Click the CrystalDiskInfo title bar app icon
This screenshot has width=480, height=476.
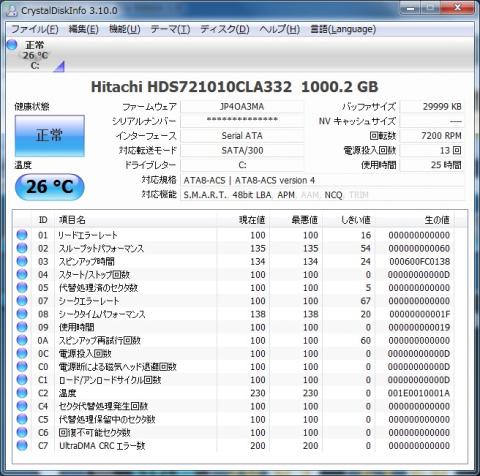pos(12,11)
